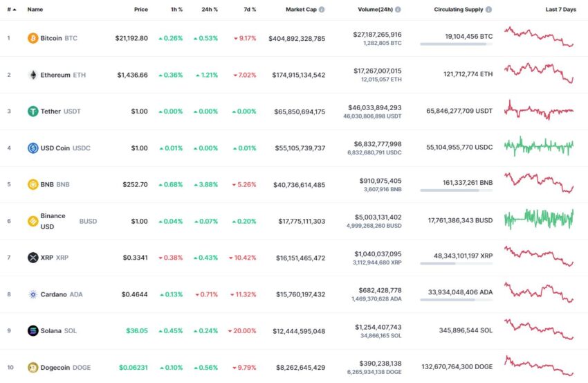Sort the table by the 24h % column
Viewport: 588px width, 383px height.
pyautogui.click(x=210, y=10)
